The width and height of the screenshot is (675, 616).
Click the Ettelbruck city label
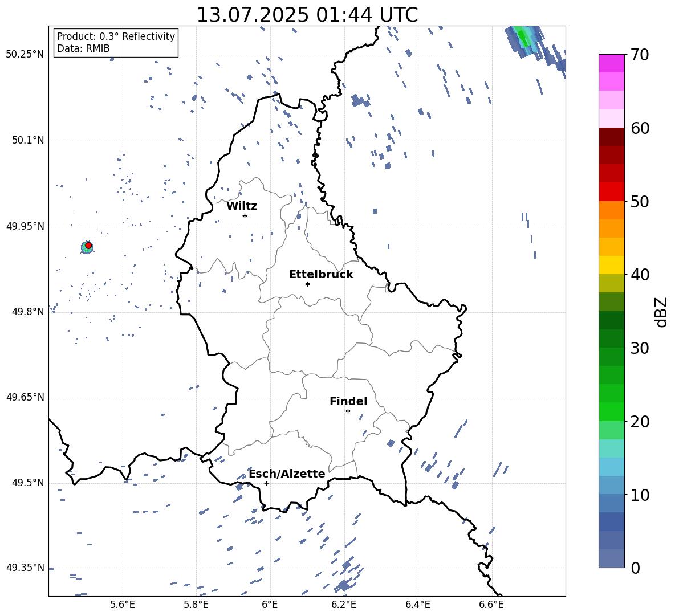click(x=321, y=275)
